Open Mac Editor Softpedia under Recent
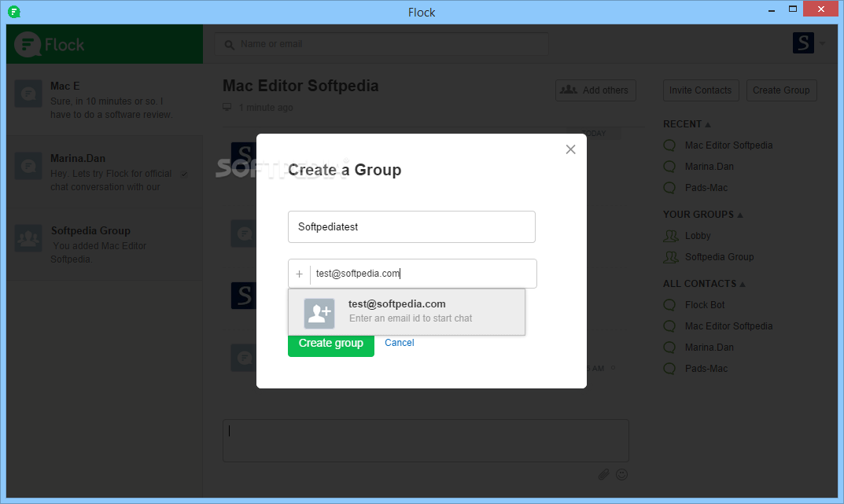Viewport: 844px width, 504px height. [x=728, y=145]
